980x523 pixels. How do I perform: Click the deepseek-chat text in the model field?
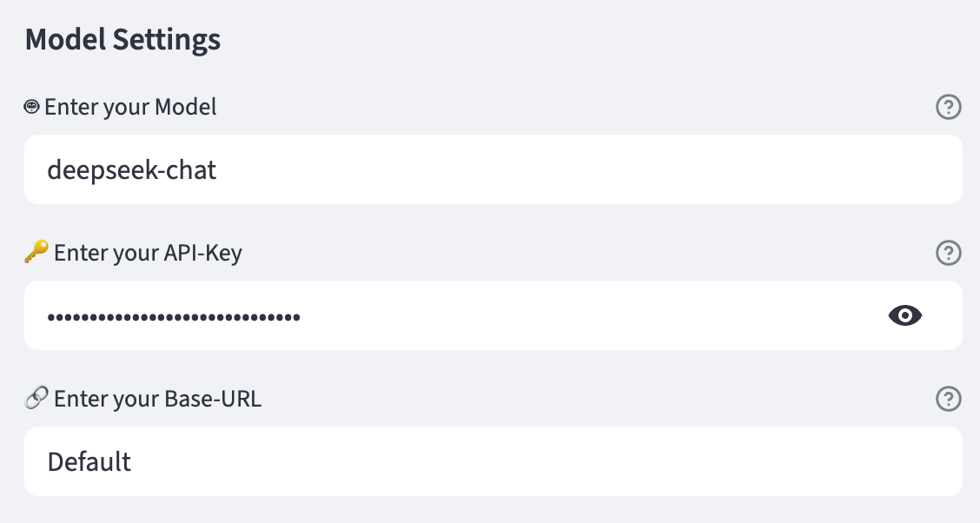[132, 170]
